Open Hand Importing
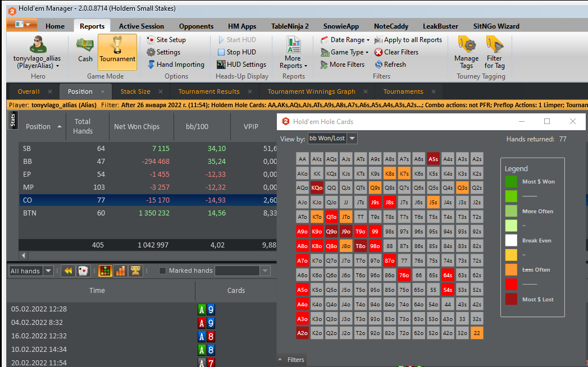This screenshot has height=367, width=588. 175,65
